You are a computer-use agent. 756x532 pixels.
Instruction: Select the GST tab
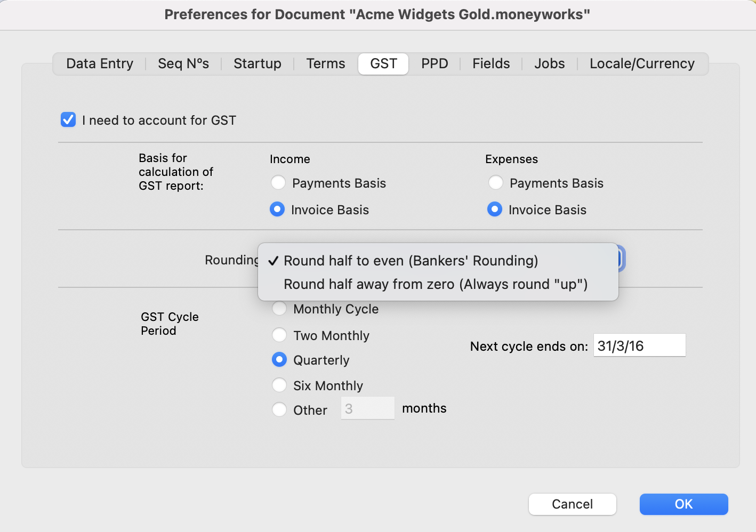[x=383, y=63]
